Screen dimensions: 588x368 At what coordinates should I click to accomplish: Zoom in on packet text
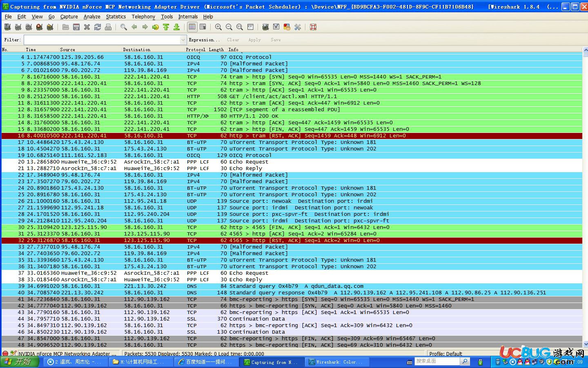218,27
